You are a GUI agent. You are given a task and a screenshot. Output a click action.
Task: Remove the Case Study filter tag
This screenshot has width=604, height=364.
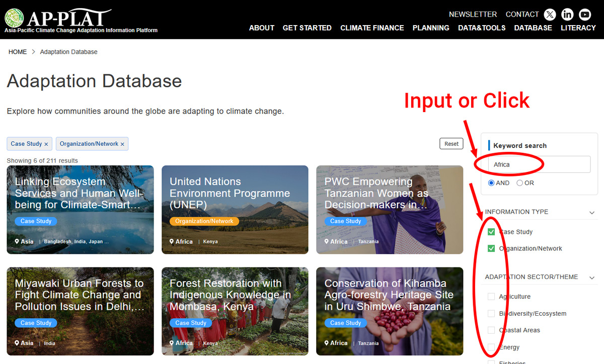46,144
